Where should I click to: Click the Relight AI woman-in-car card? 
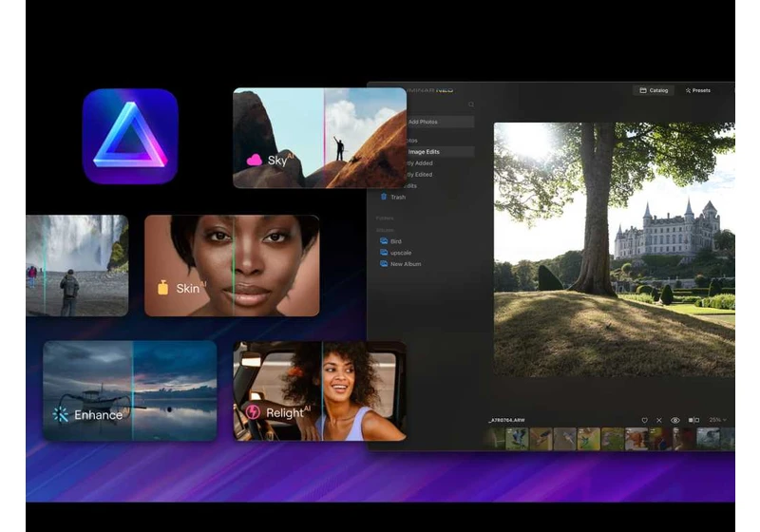click(x=319, y=390)
